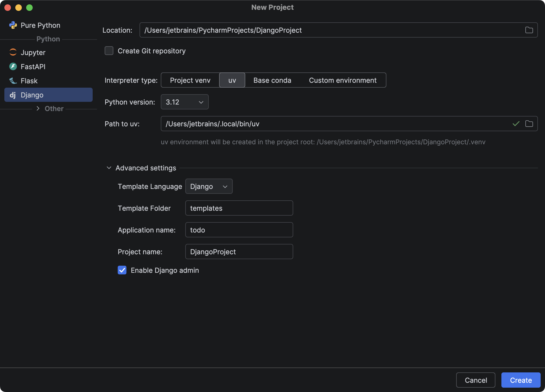Switch interpreter type to Project venv
The width and height of the screenshot is (545, 392).
190,80
